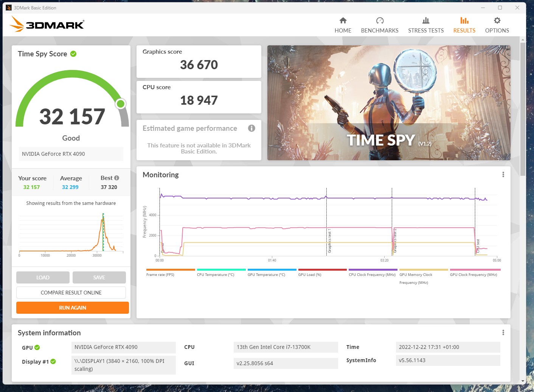Toggle GPU Memory Clock Frequency legend entry
Screen dimensions: 534x392
(424, 277)
